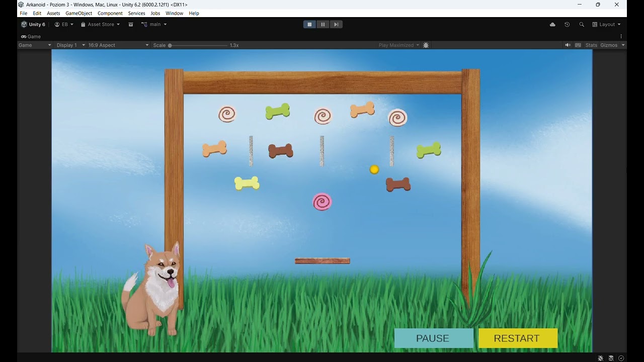Click the checkmark activity status icon
Screen dimensions: 644x362
click(621, 358)
